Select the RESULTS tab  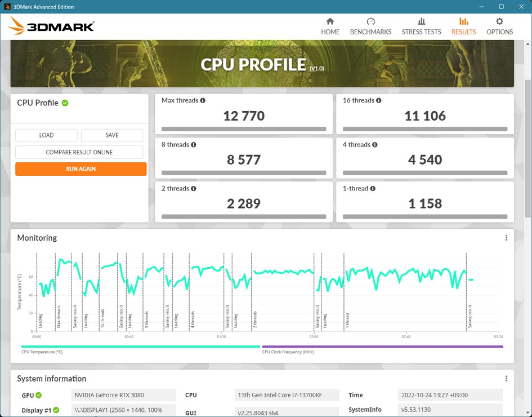tap(463, 26)
